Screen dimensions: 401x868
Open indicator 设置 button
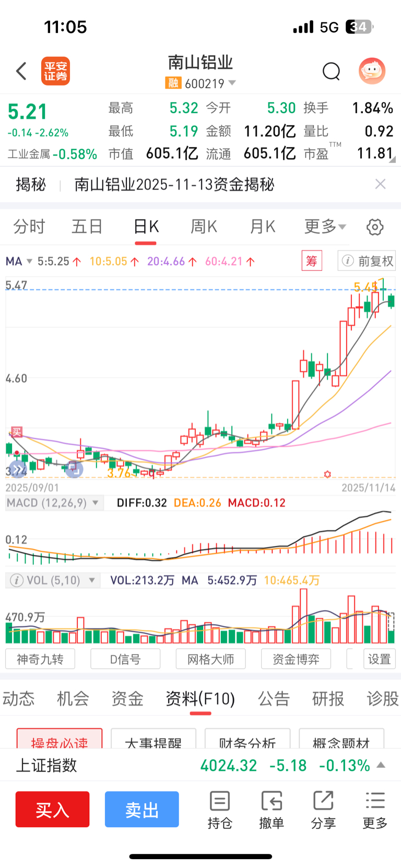click(x=380, y=659)
